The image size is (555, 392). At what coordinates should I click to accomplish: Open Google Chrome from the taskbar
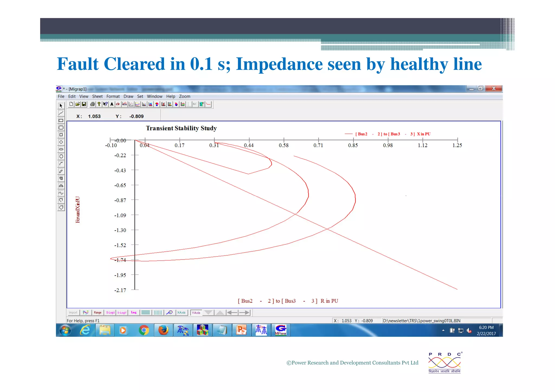point(144,330)
